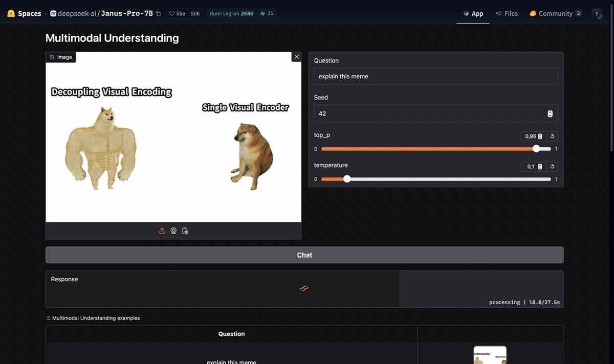Open the Janus-Pro-7B space title link
This screenshot has width=614, height=364.
pos(127,13)
